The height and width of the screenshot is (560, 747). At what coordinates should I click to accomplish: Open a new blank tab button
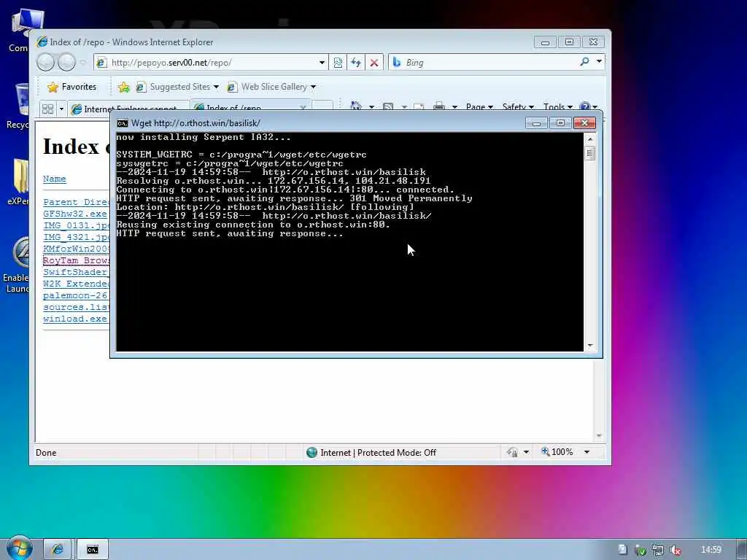322,106
